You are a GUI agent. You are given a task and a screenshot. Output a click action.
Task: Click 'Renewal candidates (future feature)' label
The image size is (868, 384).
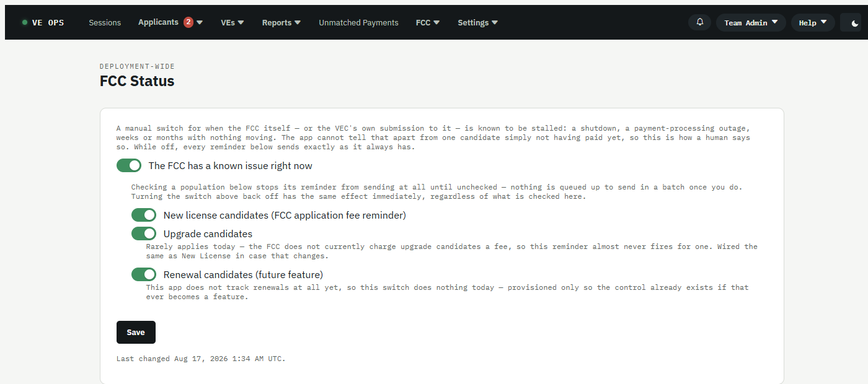[x=243, y=275]
